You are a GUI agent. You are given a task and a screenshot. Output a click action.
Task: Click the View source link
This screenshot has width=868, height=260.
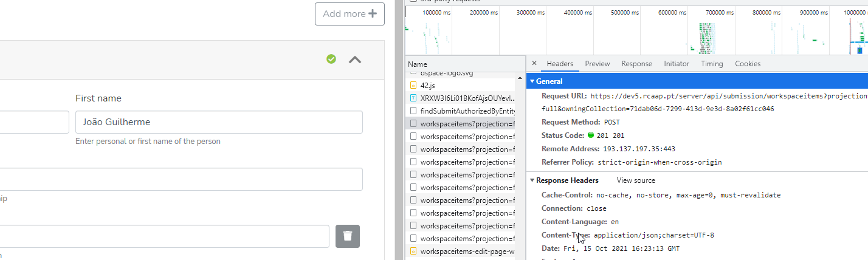[636, 180]
